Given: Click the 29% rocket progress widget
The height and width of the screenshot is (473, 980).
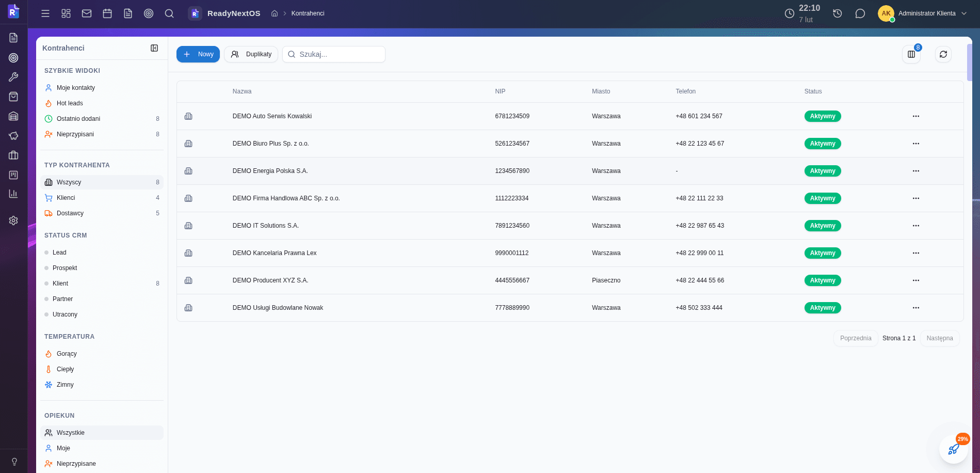Looking at the screenshot, I should (953, 449).
